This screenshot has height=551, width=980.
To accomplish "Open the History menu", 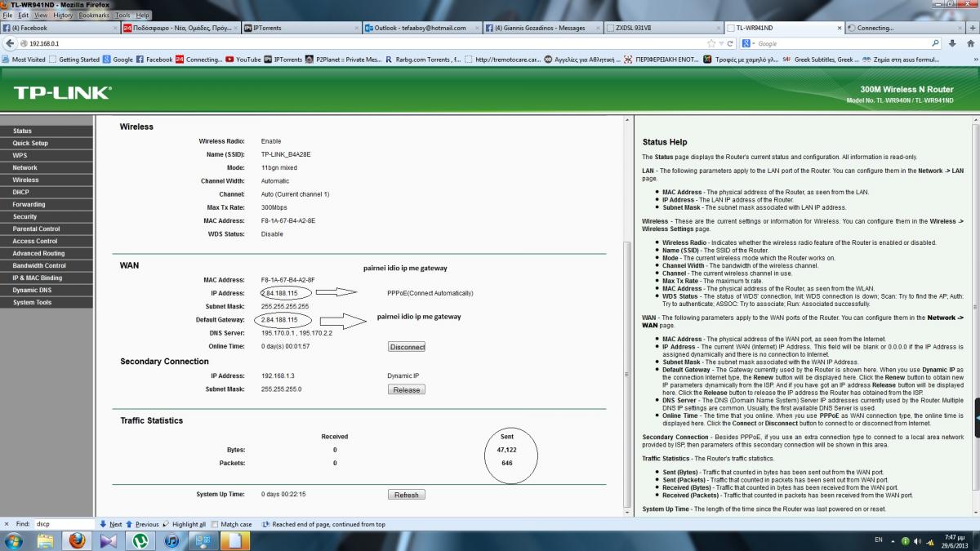I will pos(64,16).
